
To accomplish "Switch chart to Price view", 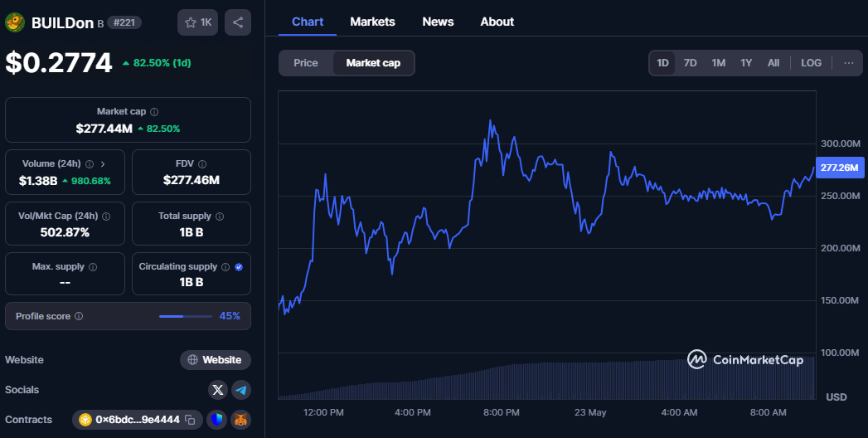I will click(306, 63).
